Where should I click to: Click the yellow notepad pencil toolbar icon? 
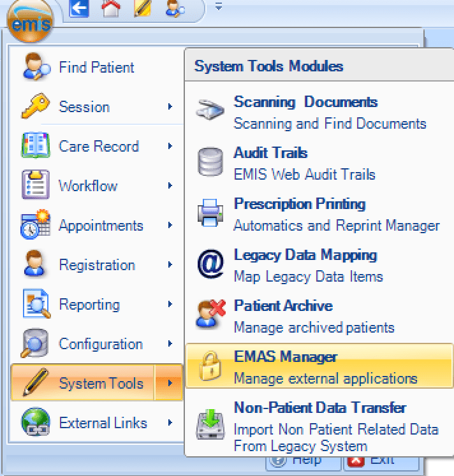(142, 8)
